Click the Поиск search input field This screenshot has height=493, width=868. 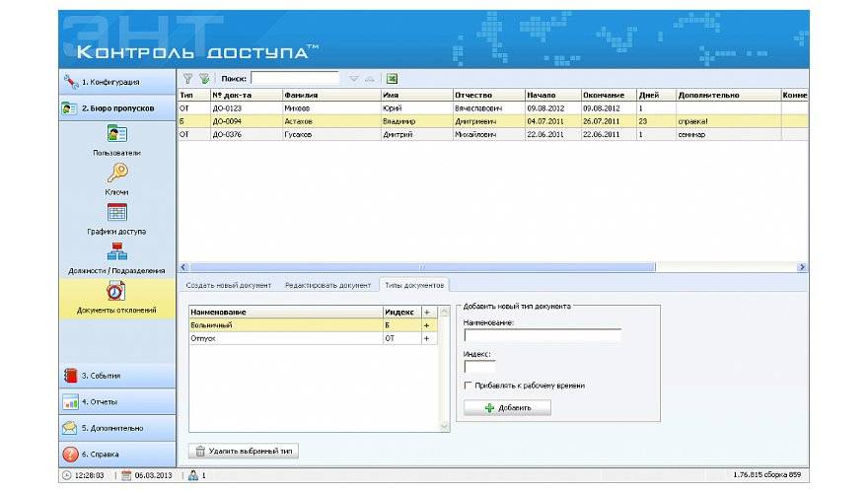[294, 79]
